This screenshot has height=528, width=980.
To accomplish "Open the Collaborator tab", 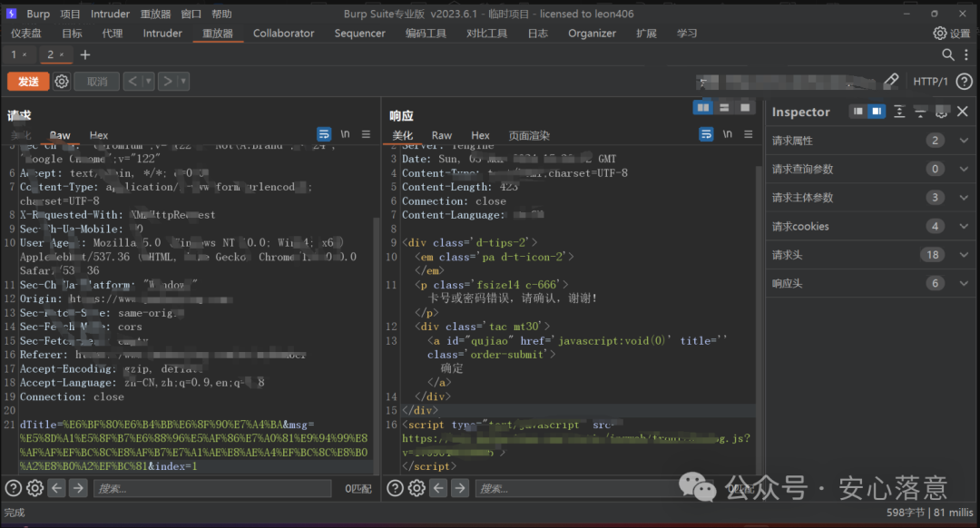I will coord(284,34).
